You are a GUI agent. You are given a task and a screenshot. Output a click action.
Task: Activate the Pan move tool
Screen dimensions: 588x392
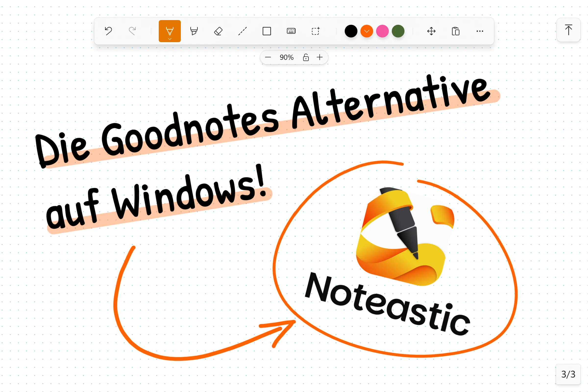point(431,31)
